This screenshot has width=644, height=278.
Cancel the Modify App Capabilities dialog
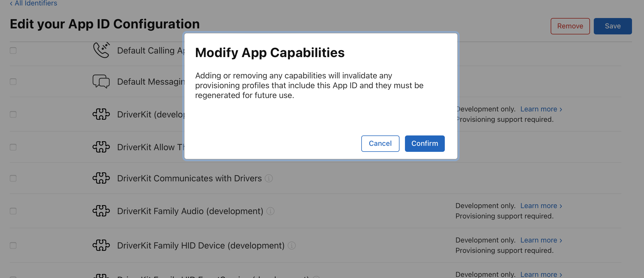pyautogui.click(x=380, y=143)
